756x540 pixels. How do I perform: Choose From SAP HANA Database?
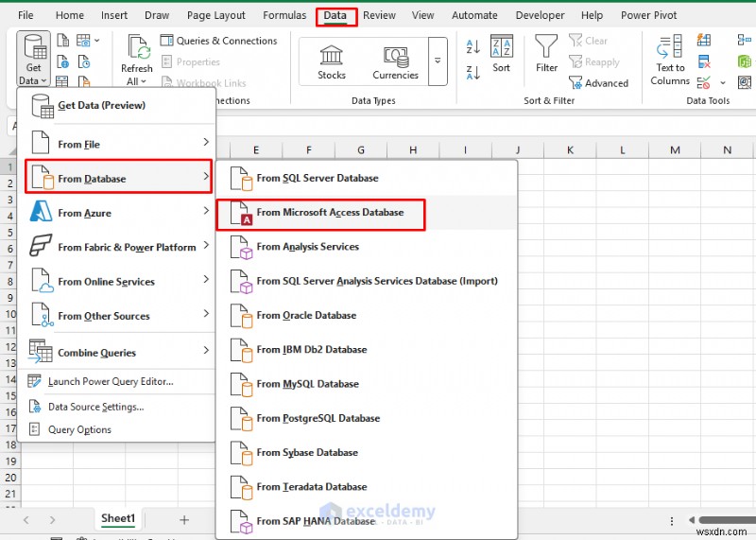pos(367,521)
